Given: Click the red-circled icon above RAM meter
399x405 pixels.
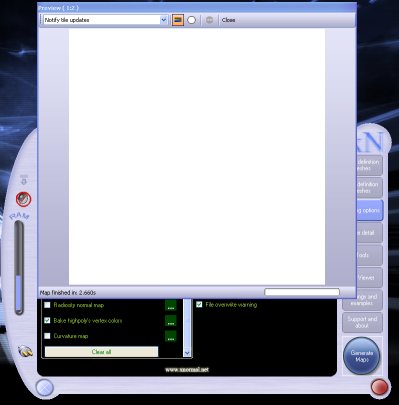Looking at the screenshot, I should click(x=24, y=199).
